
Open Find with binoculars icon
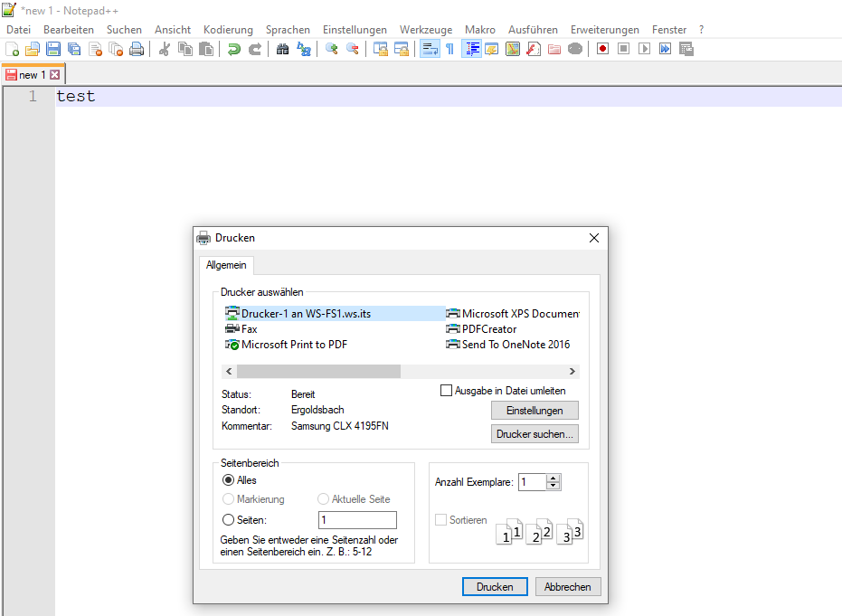(282, 50)
